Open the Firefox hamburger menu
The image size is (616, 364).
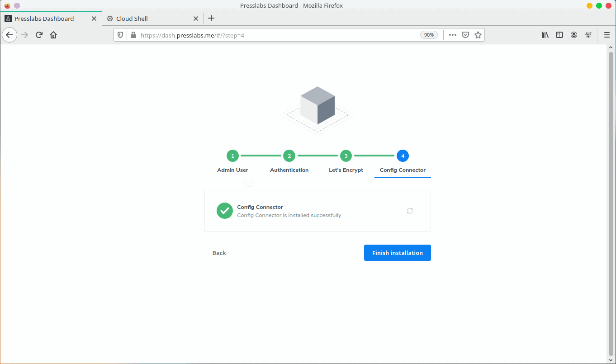pos(607,35)
